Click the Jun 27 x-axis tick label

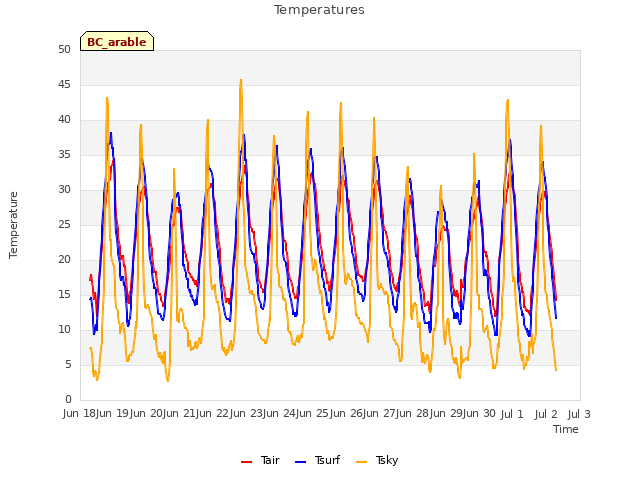click(x=380, y=414)
